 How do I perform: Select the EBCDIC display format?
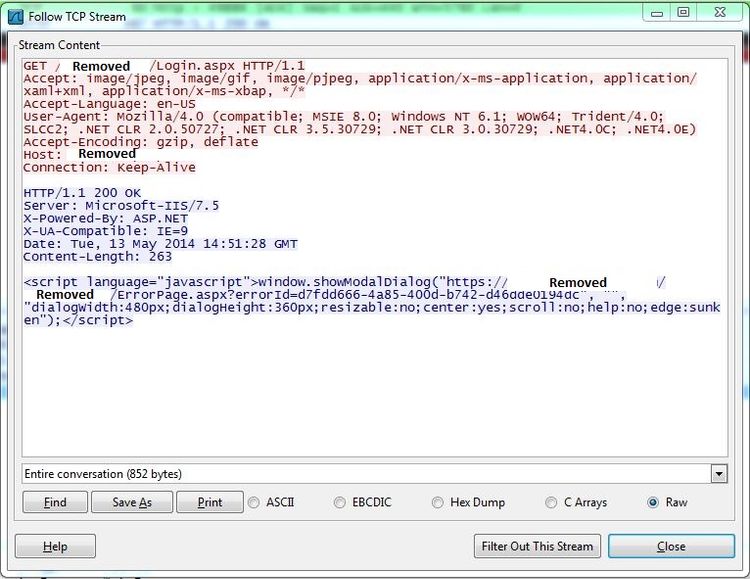[363, 502]
